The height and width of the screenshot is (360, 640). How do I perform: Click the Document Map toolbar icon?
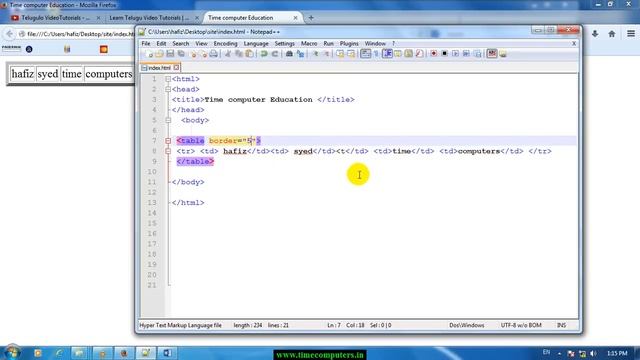pyautogui.click(x=409, y=54)
